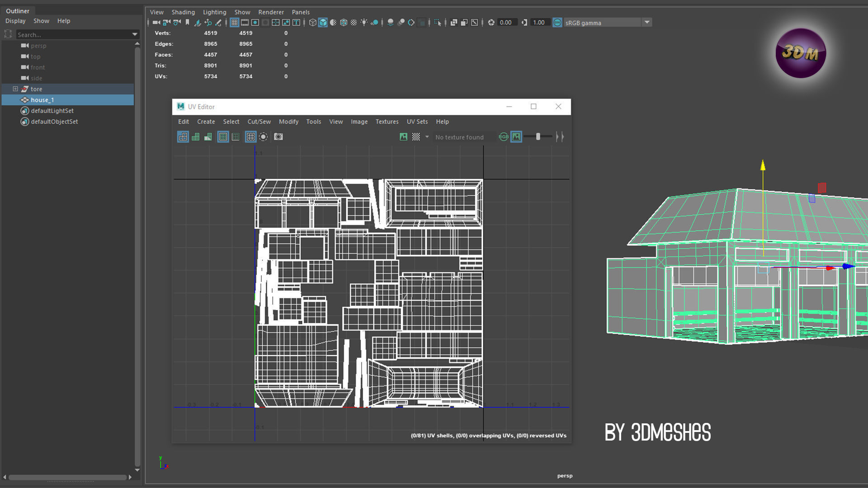Expand the tore node in the Outliner

coord(15,89)
